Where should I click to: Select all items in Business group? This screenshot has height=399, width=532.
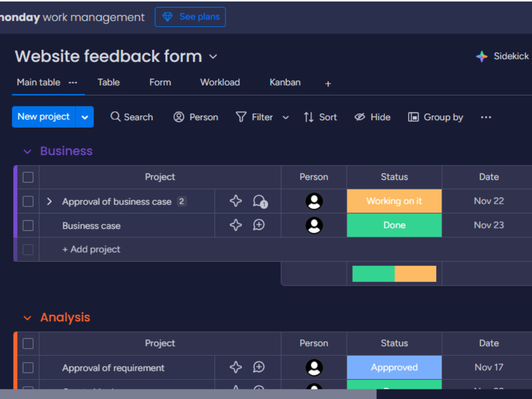[x=28, y=177]
